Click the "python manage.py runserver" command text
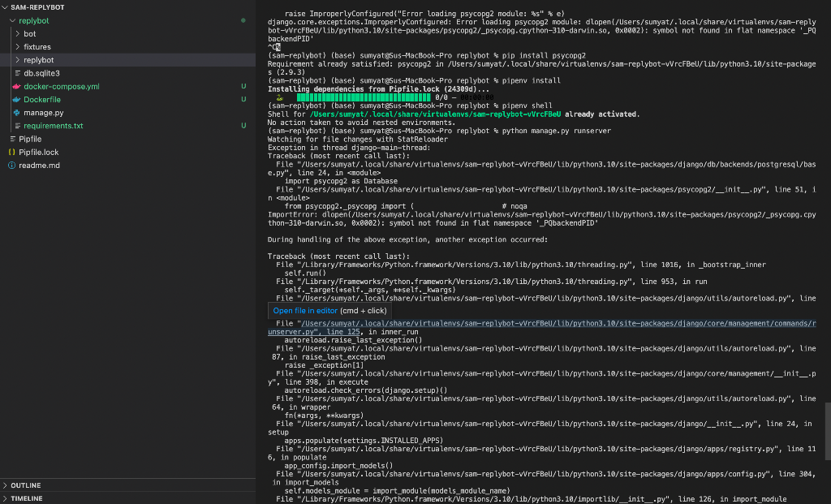The height and width of the screenshot is (504, 831). (557, 131)
